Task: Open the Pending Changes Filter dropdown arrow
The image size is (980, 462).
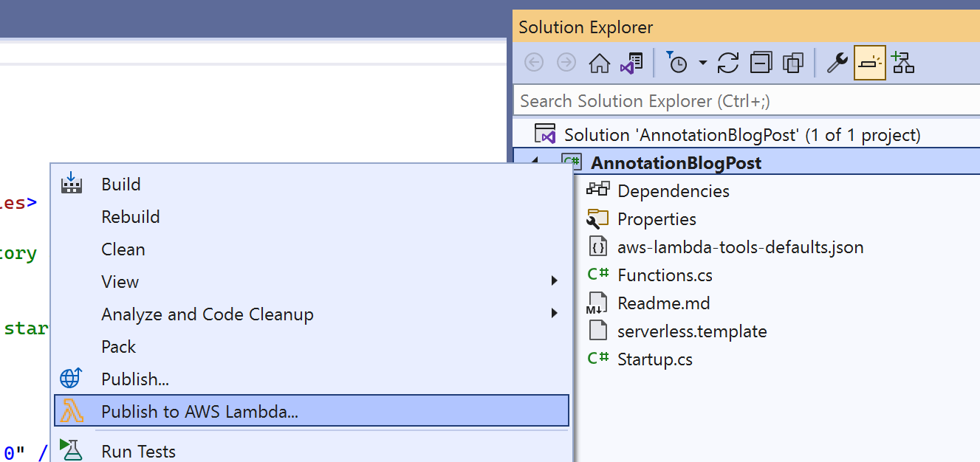Action: pyautogui.click(x=702, y=63)
